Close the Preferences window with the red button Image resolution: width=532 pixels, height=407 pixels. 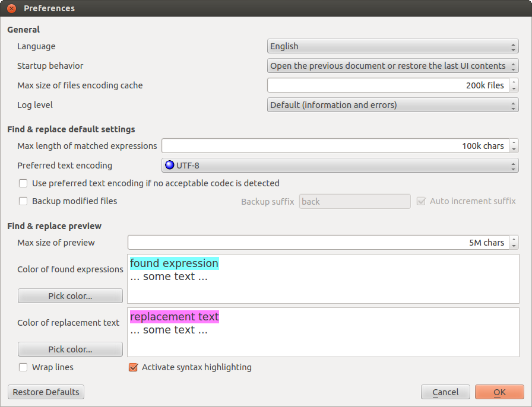coord(11,8)
